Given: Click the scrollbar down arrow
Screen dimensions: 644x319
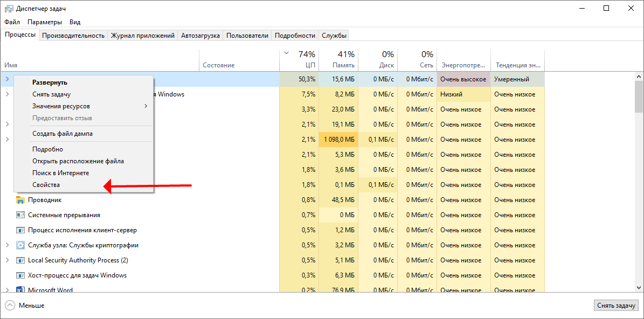Looking at the screenshot, I should pyautogui.click(x=639, y=288).
